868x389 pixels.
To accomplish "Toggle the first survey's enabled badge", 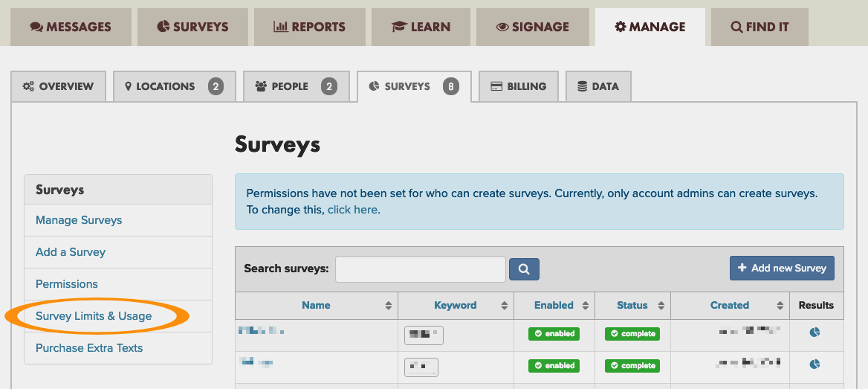I will point(554,334).
